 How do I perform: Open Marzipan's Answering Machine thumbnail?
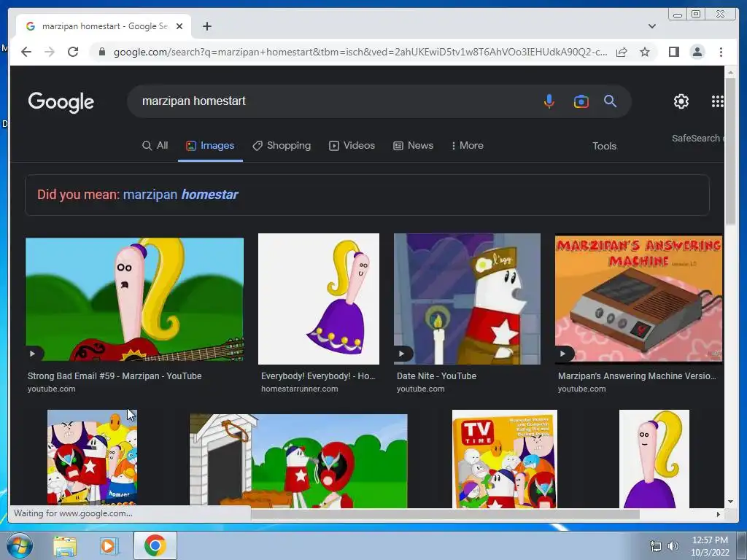coord(639,299)
